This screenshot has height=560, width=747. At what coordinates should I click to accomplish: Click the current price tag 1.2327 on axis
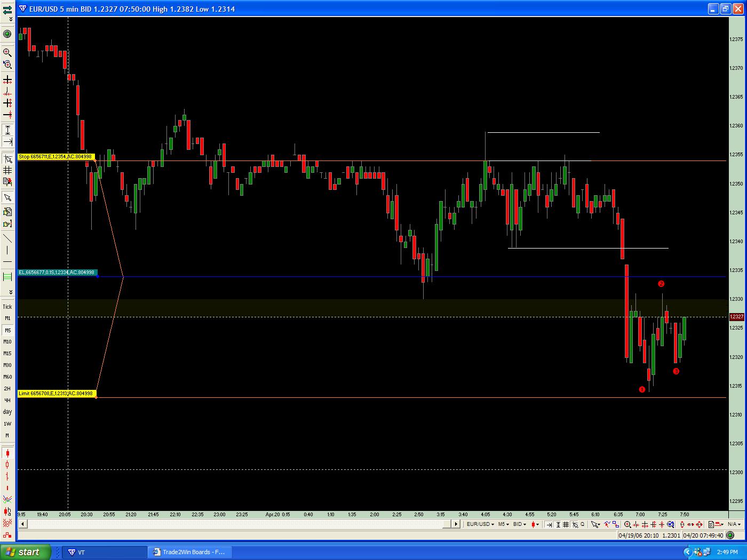[x=737, y=317]
